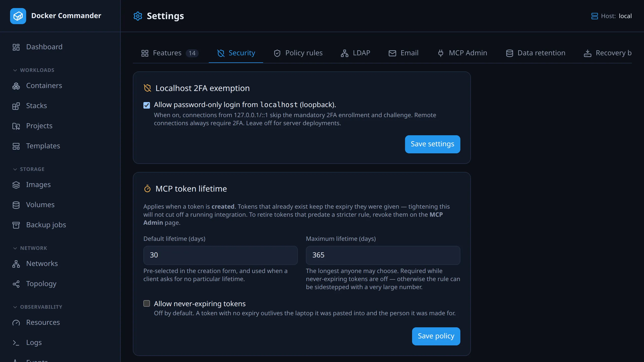
Task: Click the Host server icon
Action: click(x=594, y=16)
